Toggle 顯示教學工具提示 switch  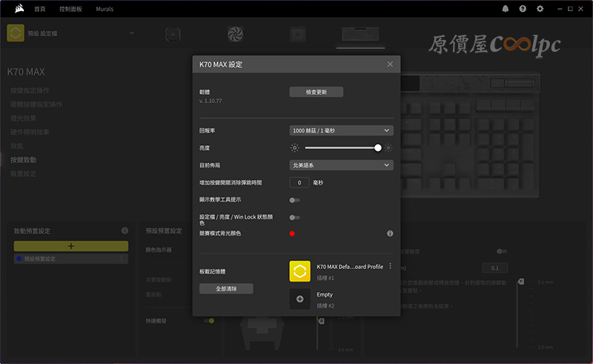(294, 200)
